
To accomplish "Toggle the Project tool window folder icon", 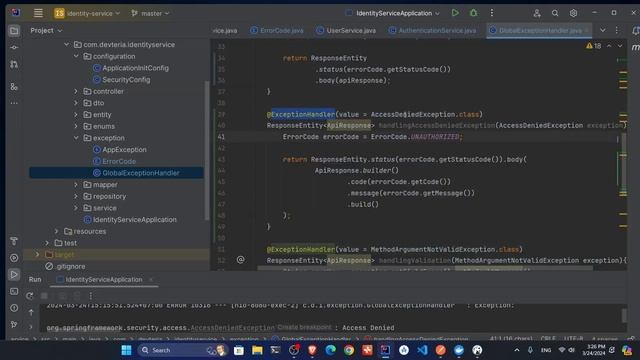I will pyautogui.click(x=14, y=31).
